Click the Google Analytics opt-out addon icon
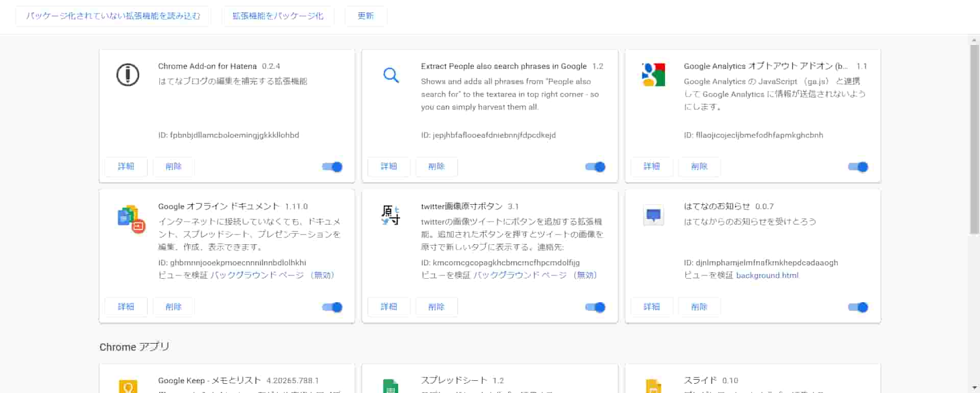 654,75
